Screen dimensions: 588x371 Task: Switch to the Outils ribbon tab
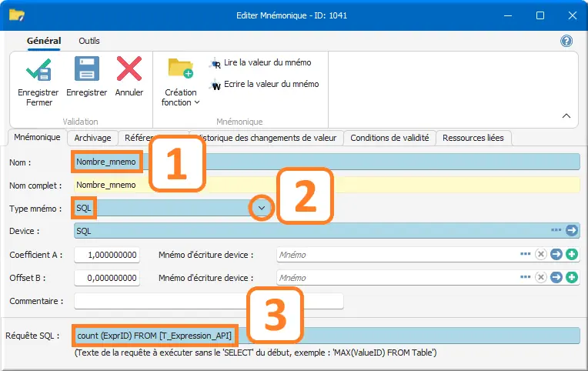coord(89,41)
